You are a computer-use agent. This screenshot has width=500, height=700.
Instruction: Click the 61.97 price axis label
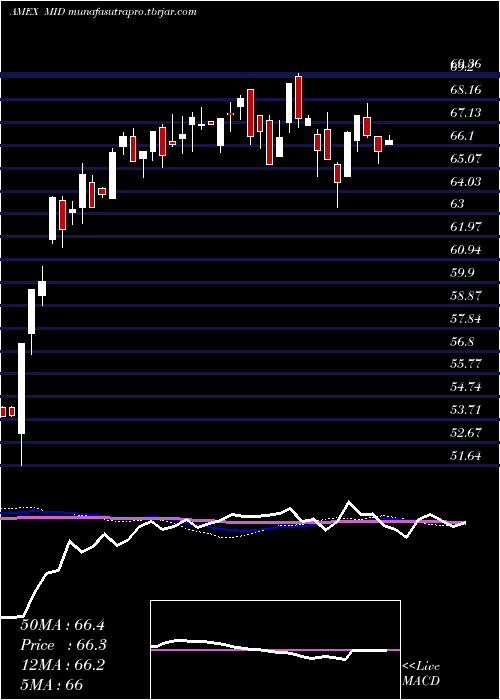466,227
